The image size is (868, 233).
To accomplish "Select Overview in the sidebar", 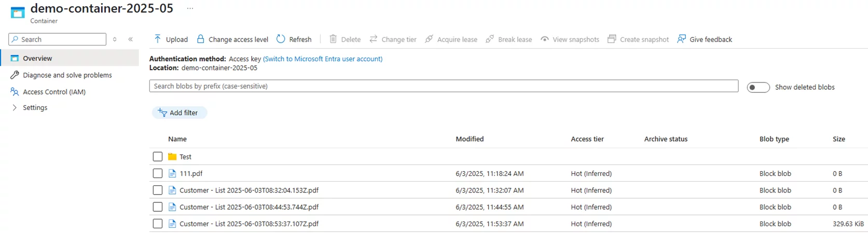I will click(x=37, y=58).
